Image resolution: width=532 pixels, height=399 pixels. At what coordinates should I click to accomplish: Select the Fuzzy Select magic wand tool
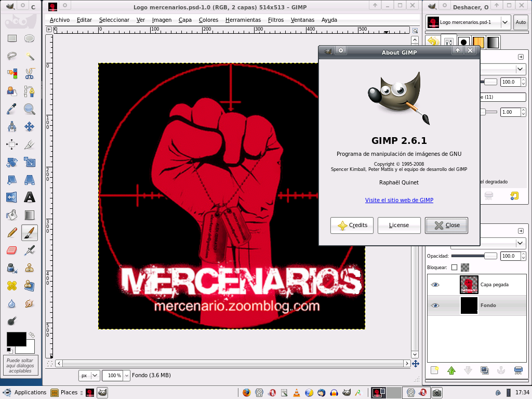[30, 56]
